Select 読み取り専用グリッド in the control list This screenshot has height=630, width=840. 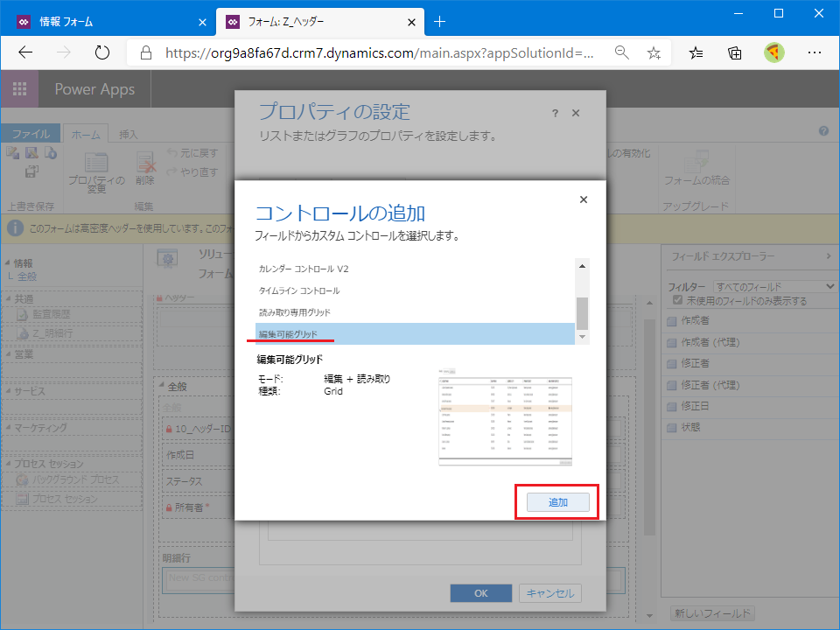click(415, 312)
